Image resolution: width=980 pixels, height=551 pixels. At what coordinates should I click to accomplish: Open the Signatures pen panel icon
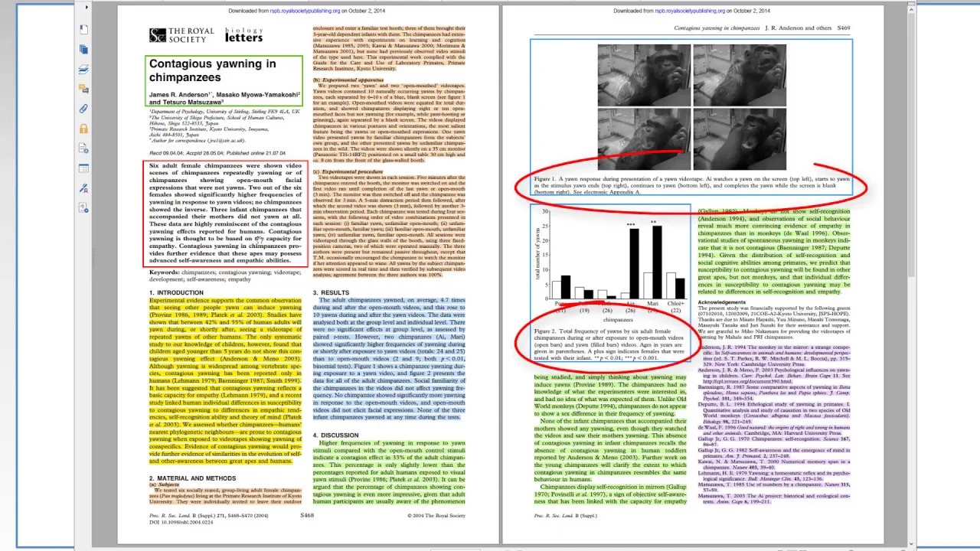[x=83, y=188]
